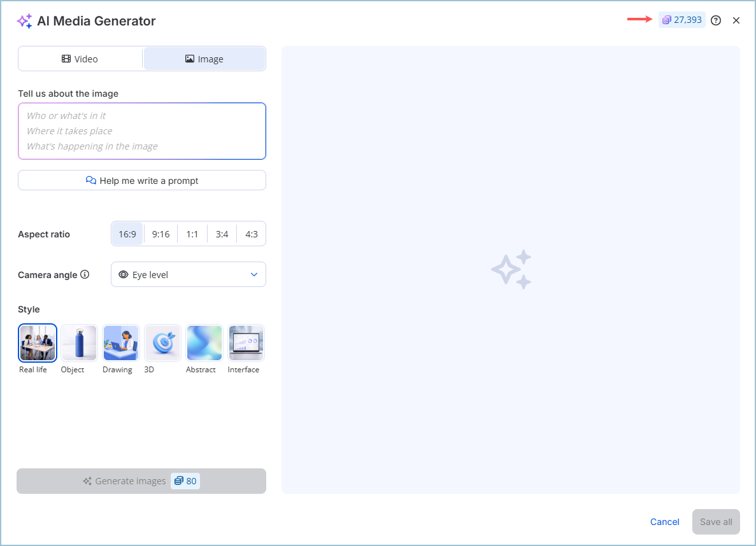756x546 pixels.
Task: Click the credits balance 27,393 badge
Action: [682, 20]
